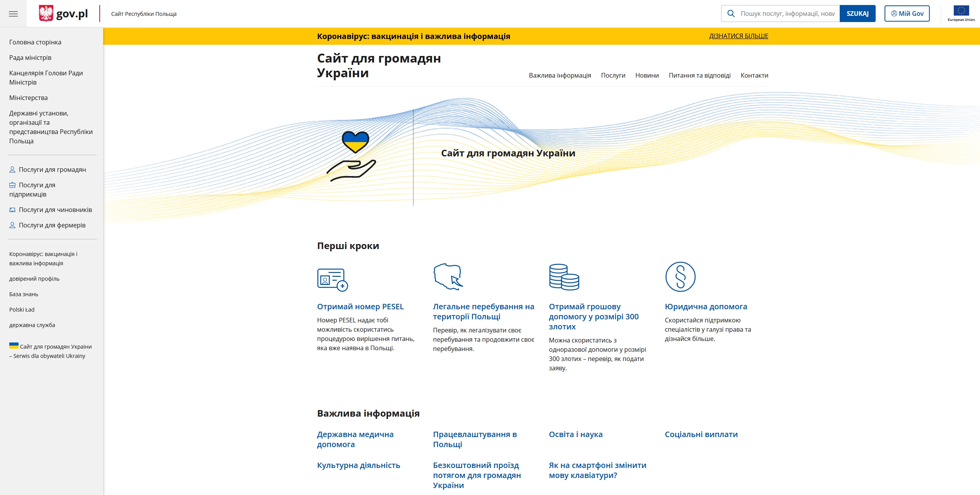Click Сайт Республіки Польща header text
The height and width of the screenshot is (495, 980).
(x=144, y=14)
